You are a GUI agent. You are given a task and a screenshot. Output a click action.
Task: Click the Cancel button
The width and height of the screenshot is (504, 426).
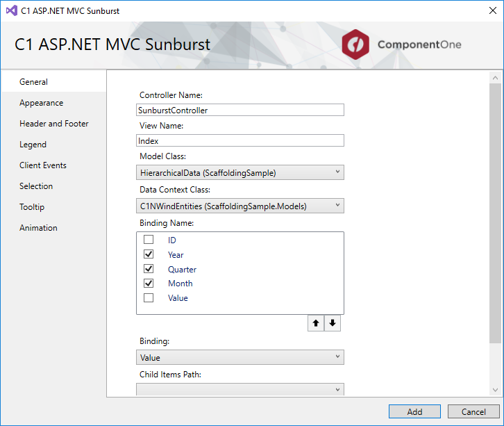473,411
